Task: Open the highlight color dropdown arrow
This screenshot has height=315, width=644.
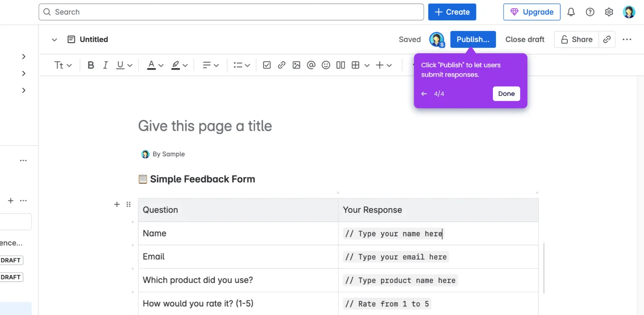Action: point(185,65)
